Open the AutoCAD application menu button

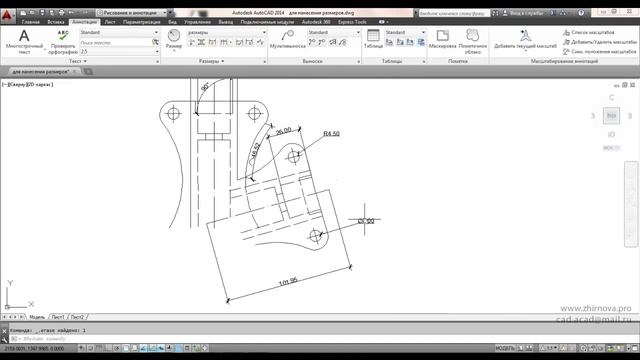[x=7, y=16]
